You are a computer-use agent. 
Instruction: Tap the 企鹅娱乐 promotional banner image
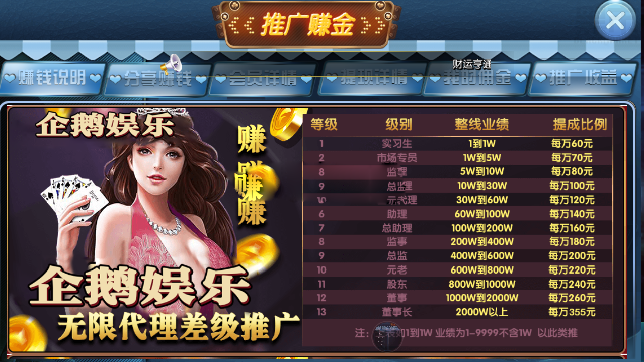(155, 229)
